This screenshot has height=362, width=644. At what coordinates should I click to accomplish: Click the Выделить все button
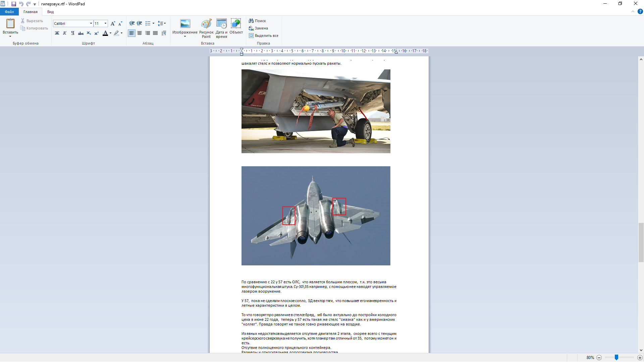tap(264, 36)
